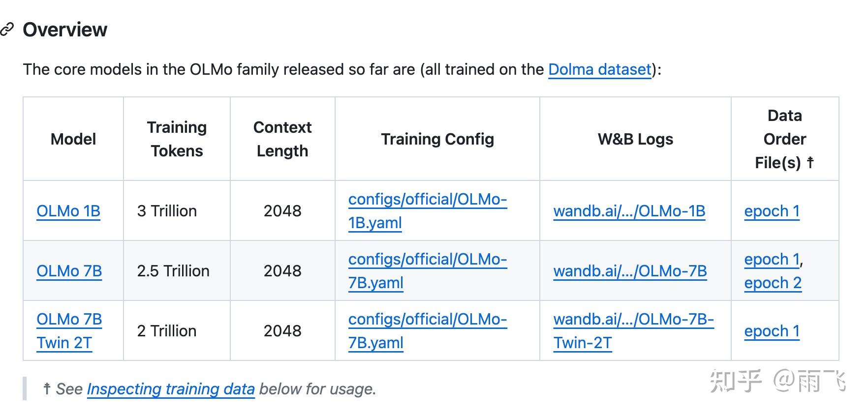868x416 pixels.
Task: Click the Zhihu watermark at bottom right
Action: coord(777,381)
